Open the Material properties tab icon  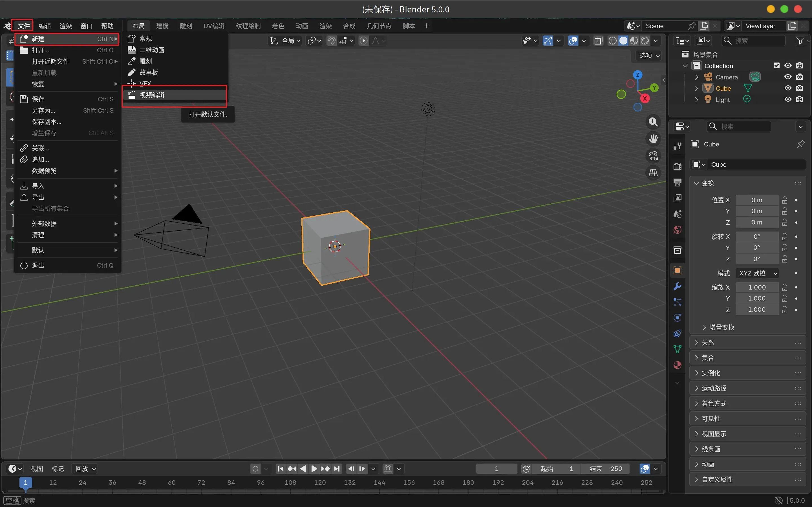pos(678,365)
